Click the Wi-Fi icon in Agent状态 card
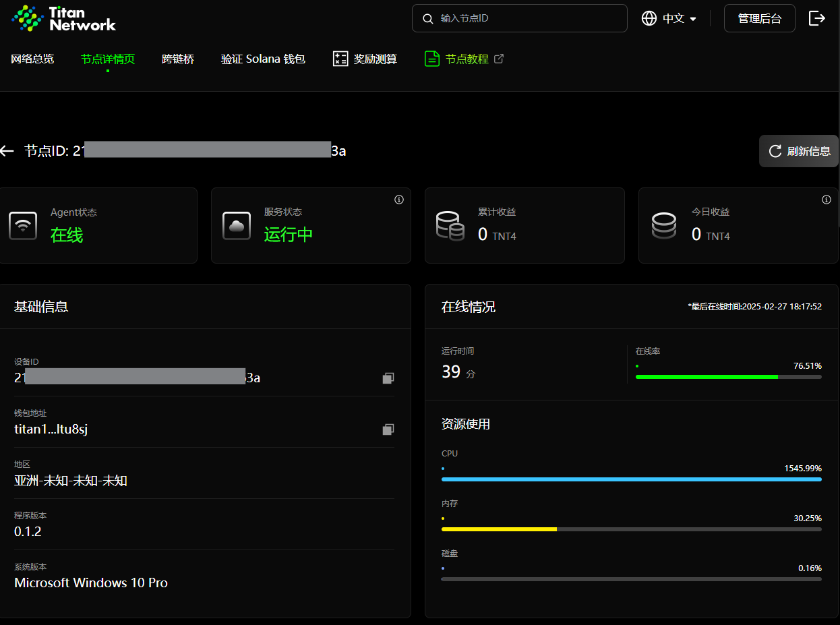 23,225
